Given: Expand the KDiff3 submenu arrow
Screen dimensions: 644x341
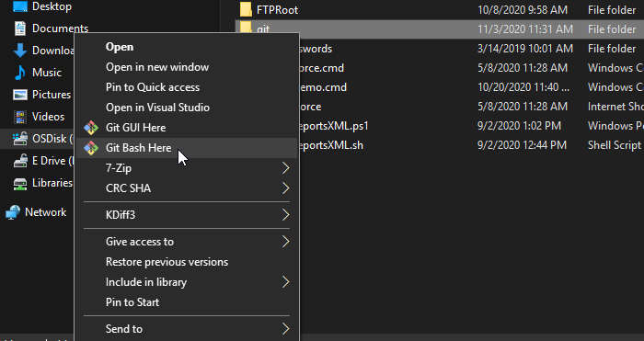Looking at the screenshot, I should (285, 214).
